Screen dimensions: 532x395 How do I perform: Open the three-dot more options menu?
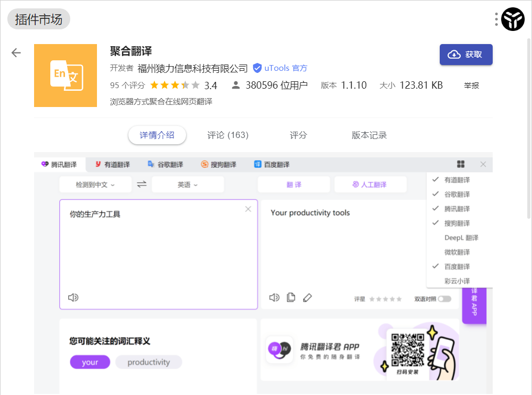point(496,20)
